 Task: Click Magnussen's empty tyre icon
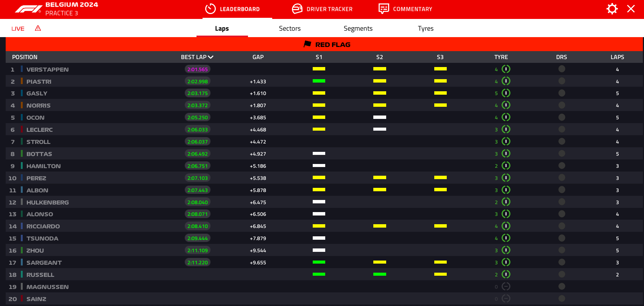506,286
